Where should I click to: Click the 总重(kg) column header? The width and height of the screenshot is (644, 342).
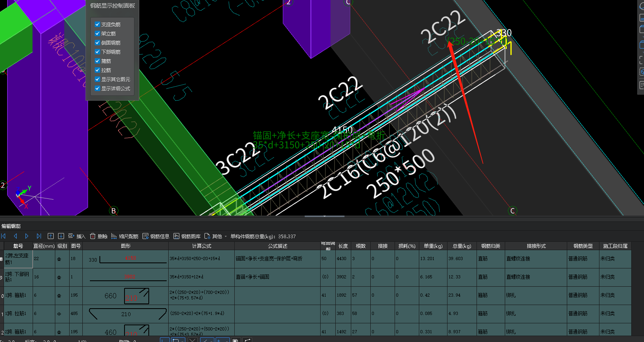click(462, 246)
